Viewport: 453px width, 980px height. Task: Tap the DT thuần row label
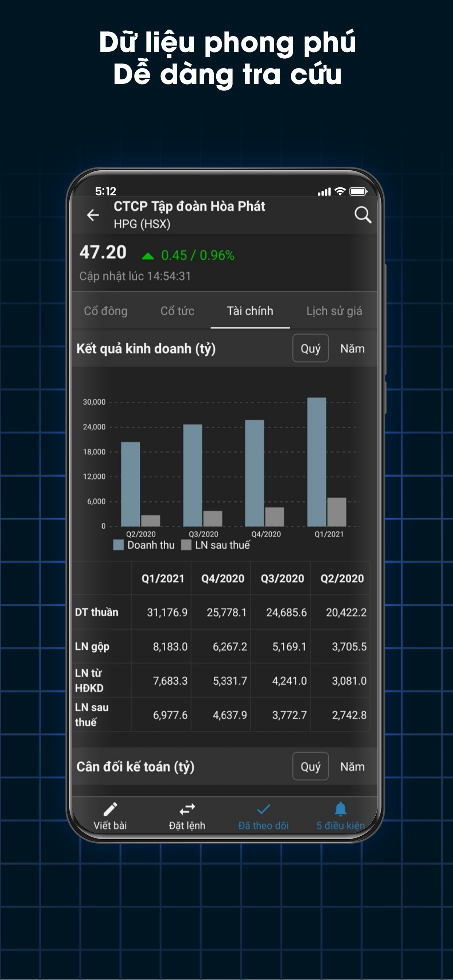[97, 612]
